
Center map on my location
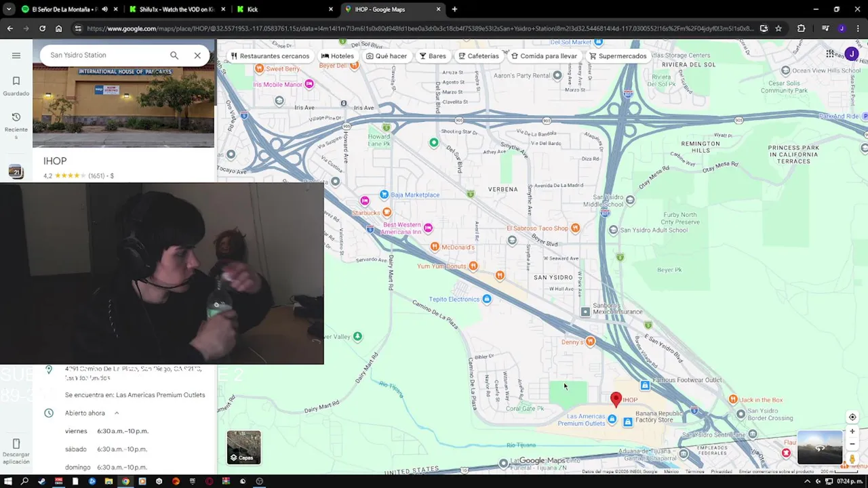pyautogui.click(x=852, y=417)
